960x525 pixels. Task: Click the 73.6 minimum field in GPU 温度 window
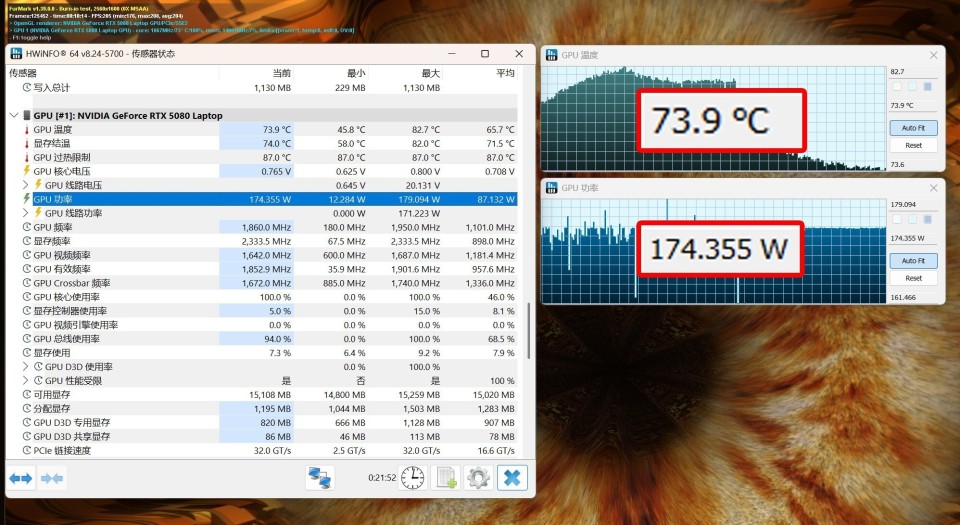[x=913, y=164]
